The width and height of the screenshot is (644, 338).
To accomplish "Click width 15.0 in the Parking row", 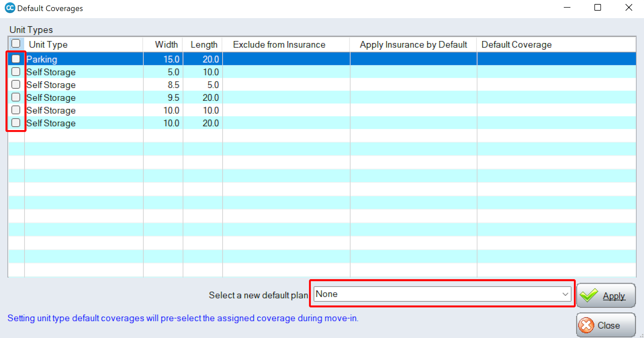I will [163, 59].
